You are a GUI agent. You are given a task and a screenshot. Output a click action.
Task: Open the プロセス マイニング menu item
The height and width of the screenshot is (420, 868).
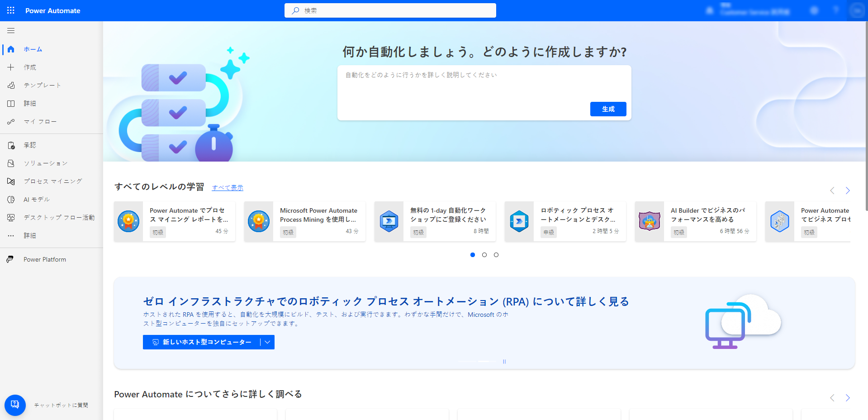(52, 181)
